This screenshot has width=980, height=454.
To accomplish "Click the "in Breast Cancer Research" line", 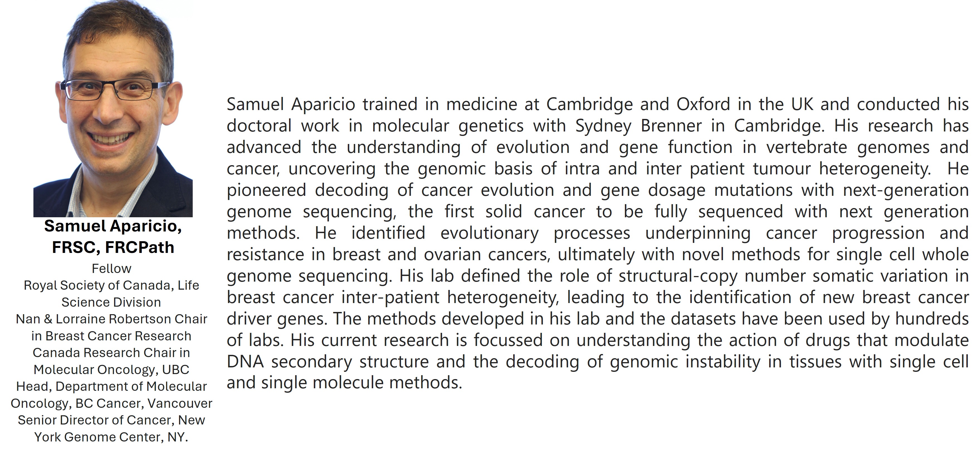I will [x=111, y=336].
